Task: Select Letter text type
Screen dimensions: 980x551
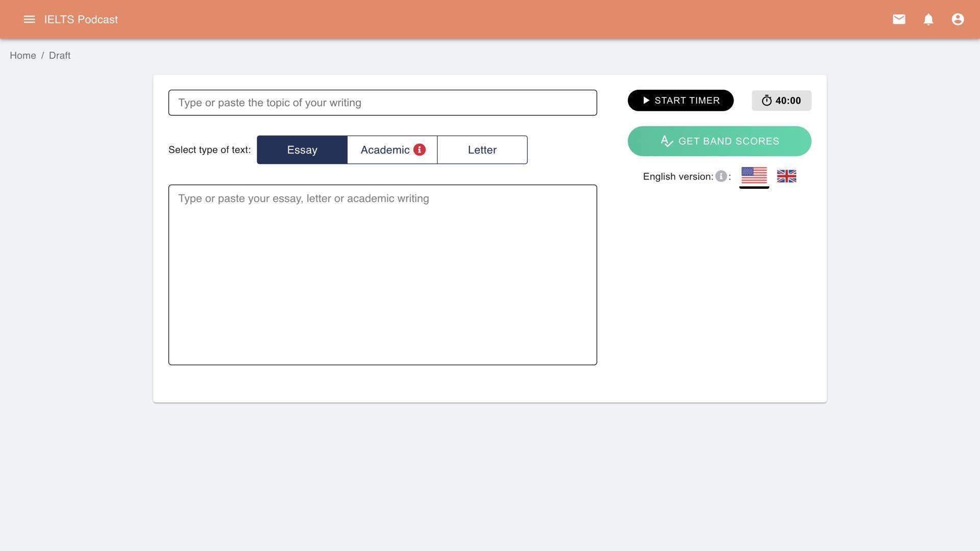Action: point(482,150)
